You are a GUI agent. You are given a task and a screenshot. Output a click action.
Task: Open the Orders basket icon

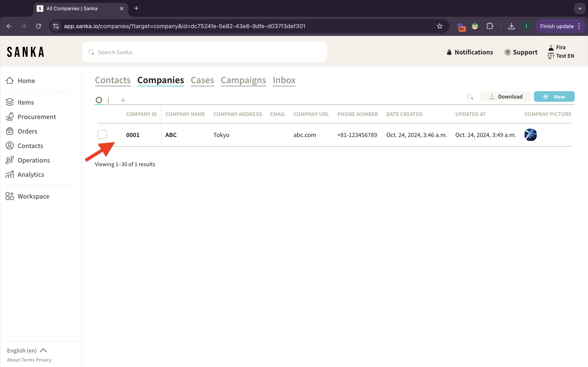(x=10, y=131)
